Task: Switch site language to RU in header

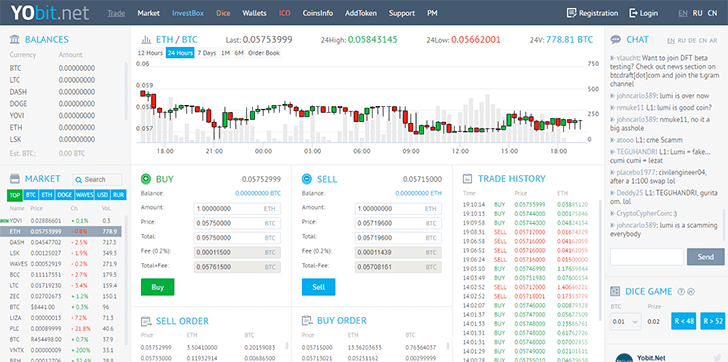Action: click(697, 13)
